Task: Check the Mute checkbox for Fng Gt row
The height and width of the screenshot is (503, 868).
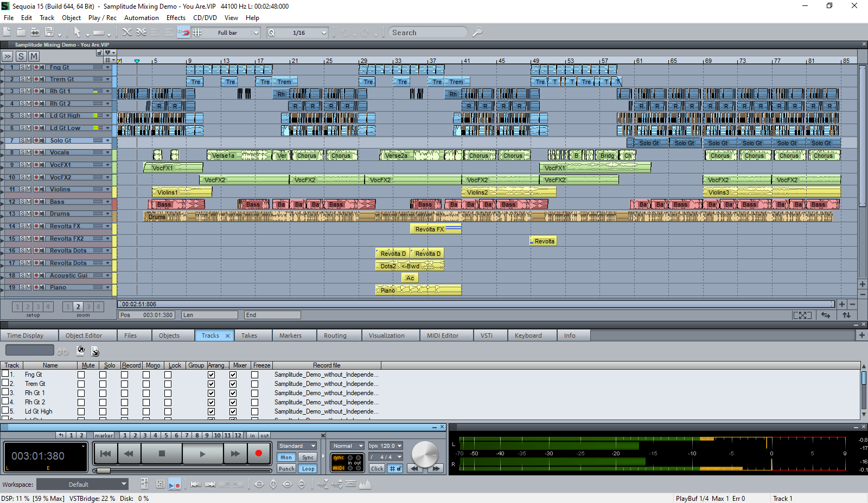Action: coord(81,375)
